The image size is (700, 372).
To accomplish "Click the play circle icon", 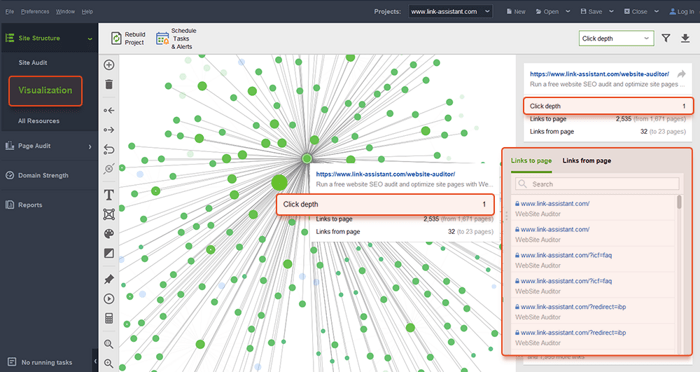I will [x=109, y=299].
